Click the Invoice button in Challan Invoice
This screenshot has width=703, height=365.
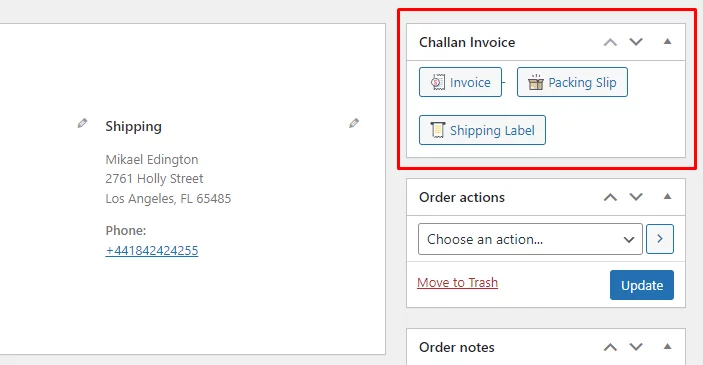coord(460,82)
